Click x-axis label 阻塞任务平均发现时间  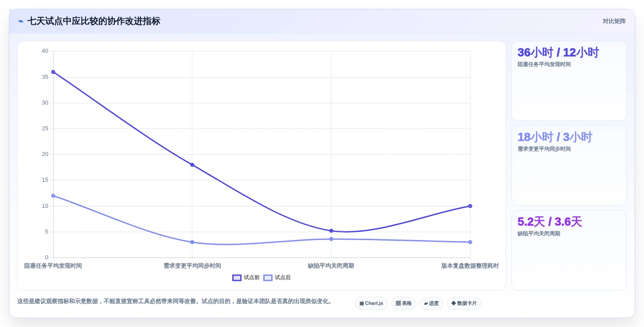point(53,266)
